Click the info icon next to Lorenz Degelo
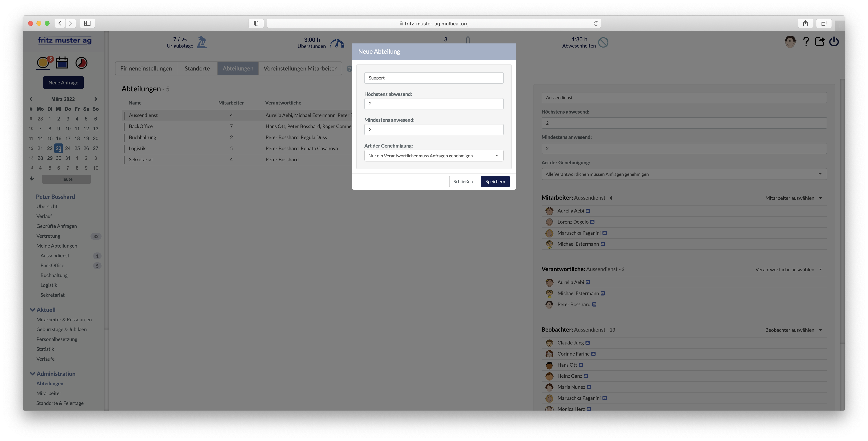Viewport: 868px width, 441px height. 592,222
